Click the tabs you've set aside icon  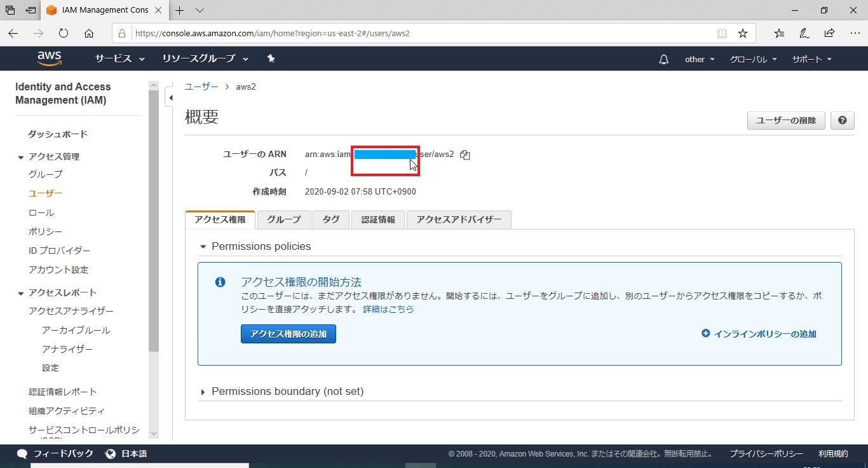coord(10,10)
